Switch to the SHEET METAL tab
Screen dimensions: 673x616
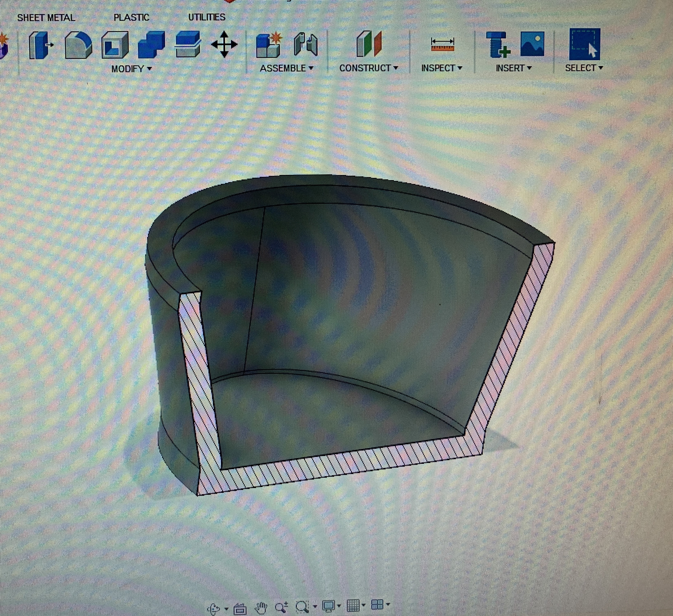tap(46, 18)
